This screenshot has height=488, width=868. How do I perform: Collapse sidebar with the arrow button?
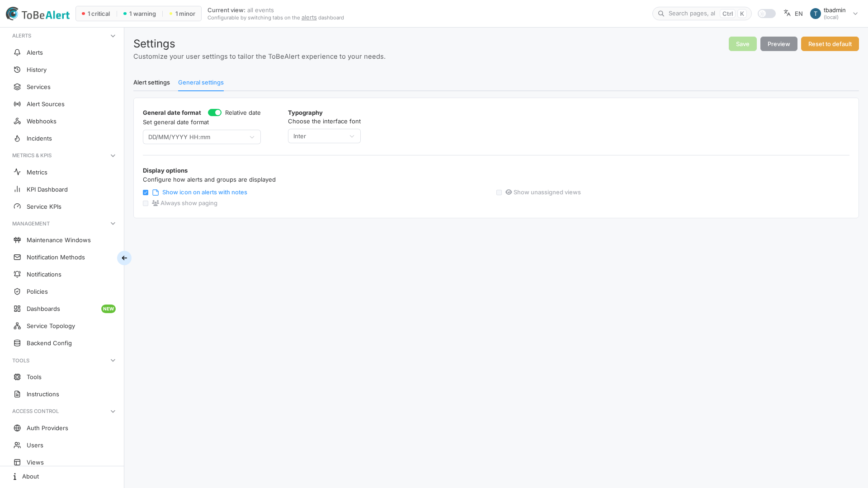pyautogui.click(x=124, y=258)
